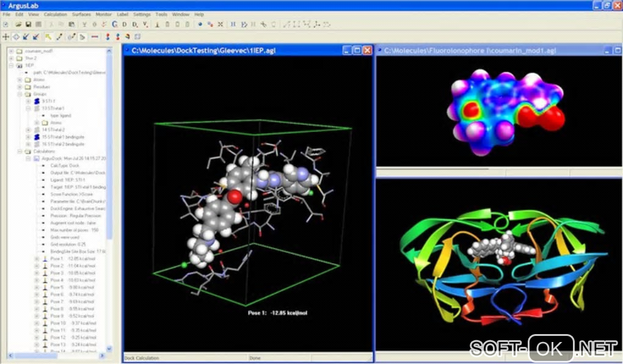Activate the coumarin_mod1.agl window title bar
Image resolution: width=623 pixels, height=364 pixels.
click(499, 51)
